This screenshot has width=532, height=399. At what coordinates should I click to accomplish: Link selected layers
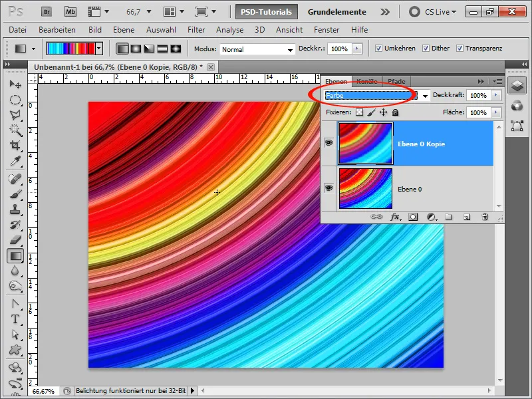[x=376, y=217]
